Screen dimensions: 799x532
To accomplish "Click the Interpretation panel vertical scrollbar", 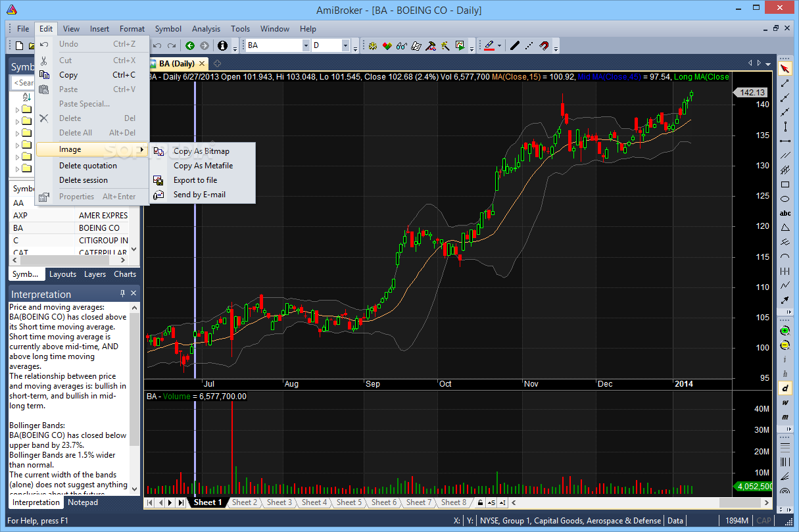I will (135, 398).
